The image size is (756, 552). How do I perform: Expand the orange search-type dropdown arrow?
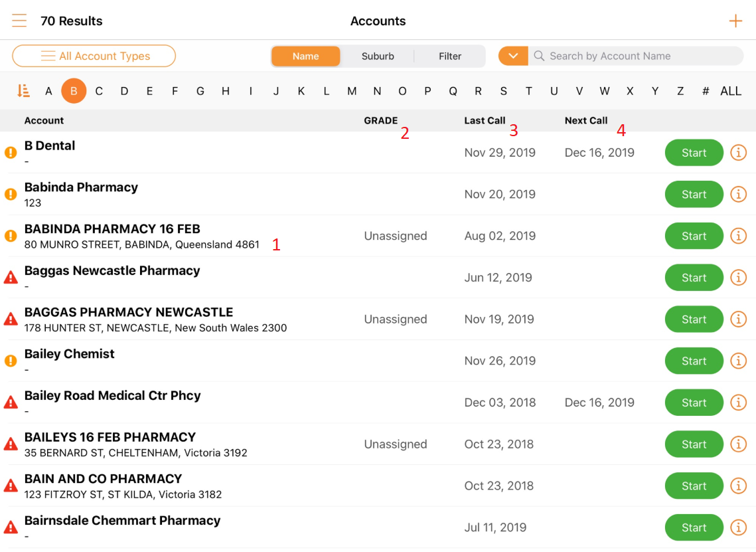click(x=513, y=56)
